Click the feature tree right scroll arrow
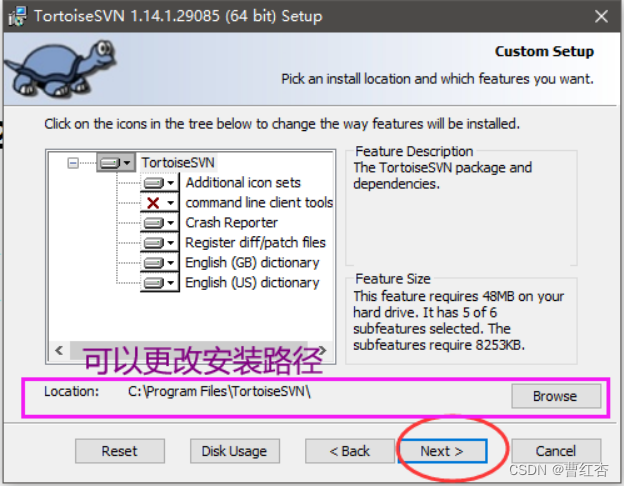Image resolution: width=624 pixels, height=487 pixels. point(323,351)
